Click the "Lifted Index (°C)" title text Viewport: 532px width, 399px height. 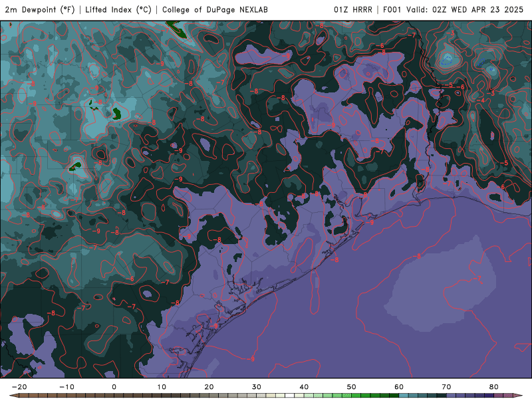tap(118, 10)
